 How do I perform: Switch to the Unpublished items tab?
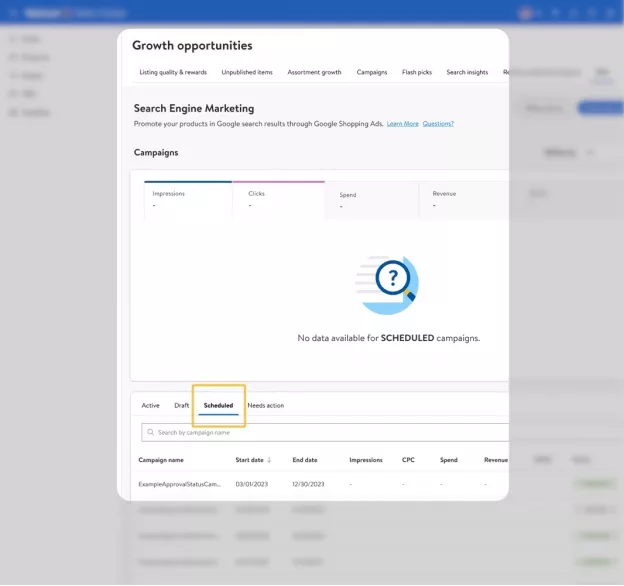tap(247, 72)
